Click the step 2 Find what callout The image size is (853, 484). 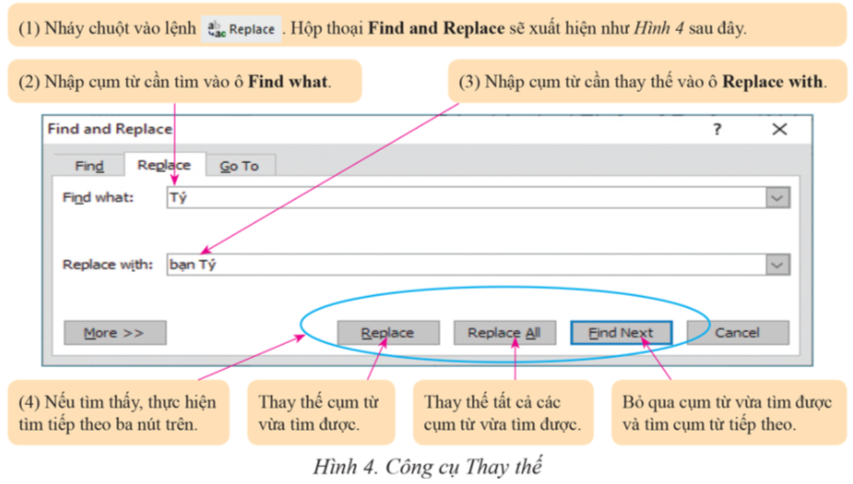point(185,82)
